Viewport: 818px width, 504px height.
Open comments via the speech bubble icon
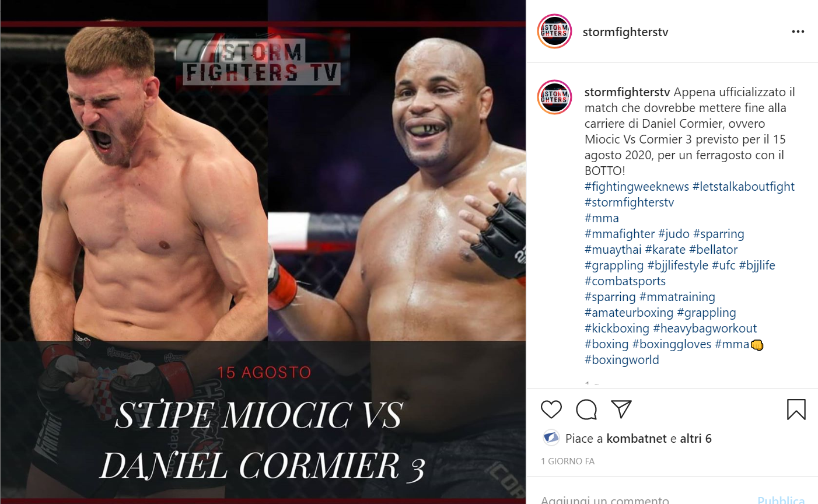click(x=586, y=409)
